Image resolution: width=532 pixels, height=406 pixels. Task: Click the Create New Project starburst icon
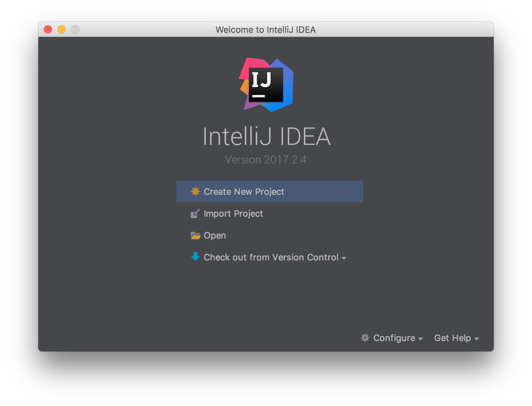195,191
